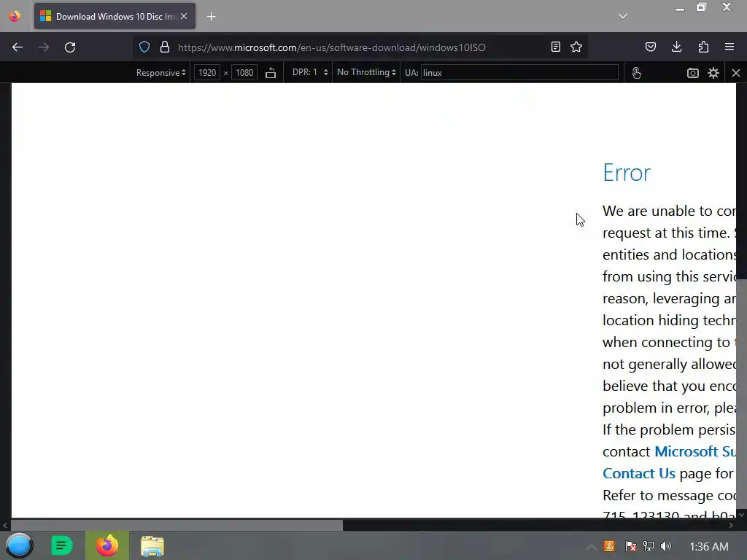Open the orange tray application icon

(x=609, y=546)
